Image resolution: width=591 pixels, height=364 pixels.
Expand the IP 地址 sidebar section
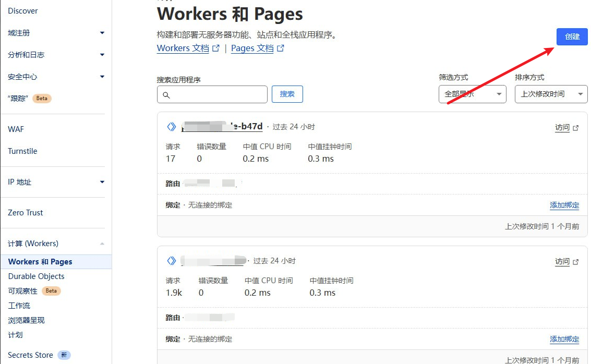point(56,182)
